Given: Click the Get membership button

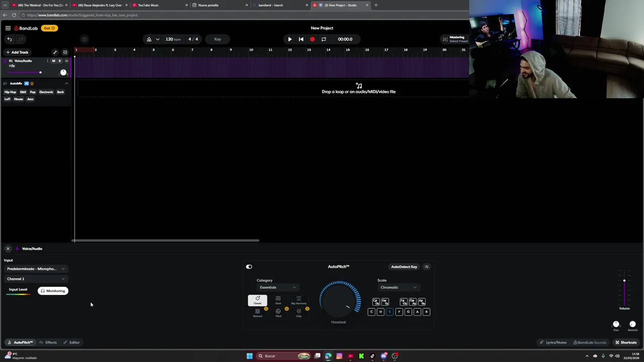Looking at the screenshot, I should (49, 28).
